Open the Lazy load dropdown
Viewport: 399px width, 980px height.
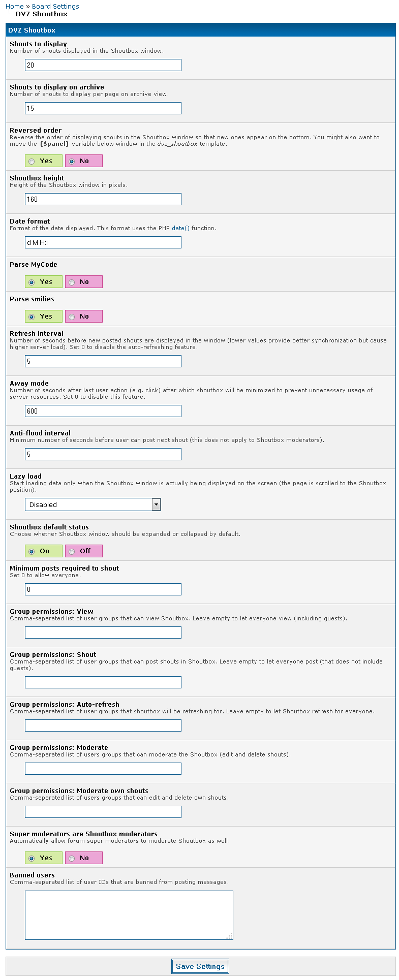point(93,504)
